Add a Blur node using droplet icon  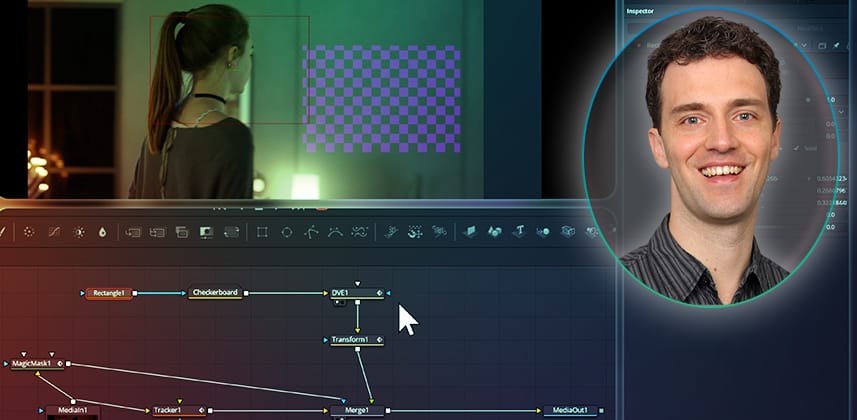pyautogui.click(x=102, y=232)
